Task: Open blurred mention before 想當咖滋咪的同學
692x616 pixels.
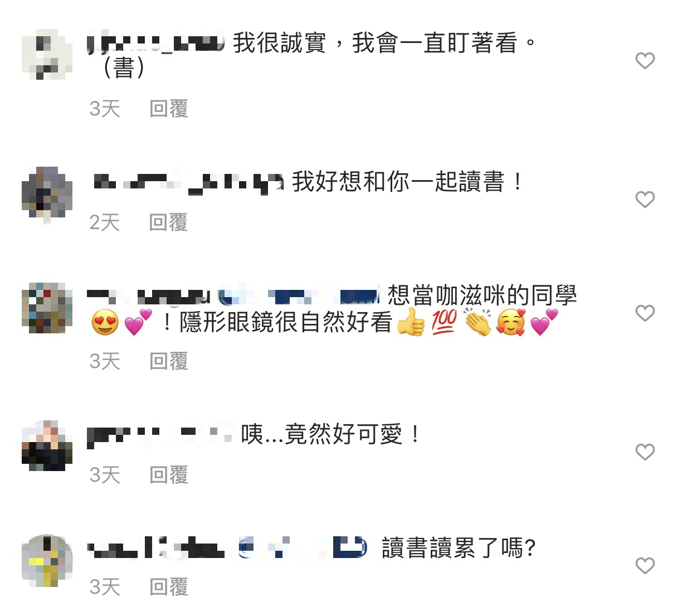Action: [x=299, y=295]
